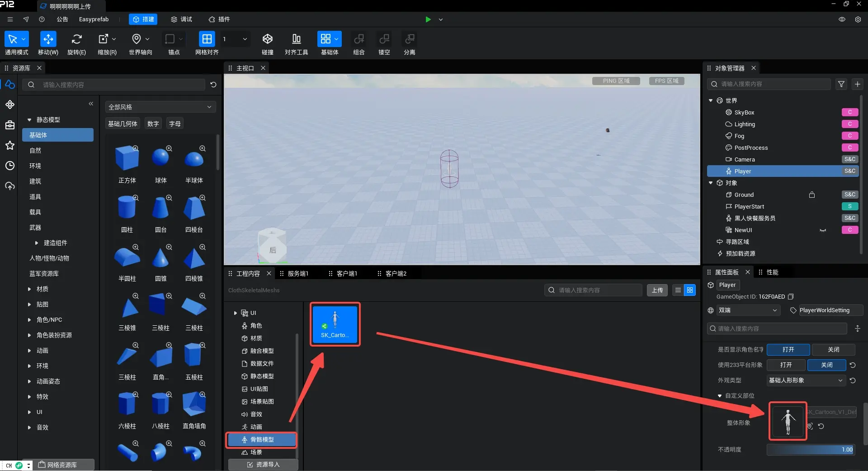
Task: Enable use 233 platform avatar (打开)
Action: (x=786, y=365)
